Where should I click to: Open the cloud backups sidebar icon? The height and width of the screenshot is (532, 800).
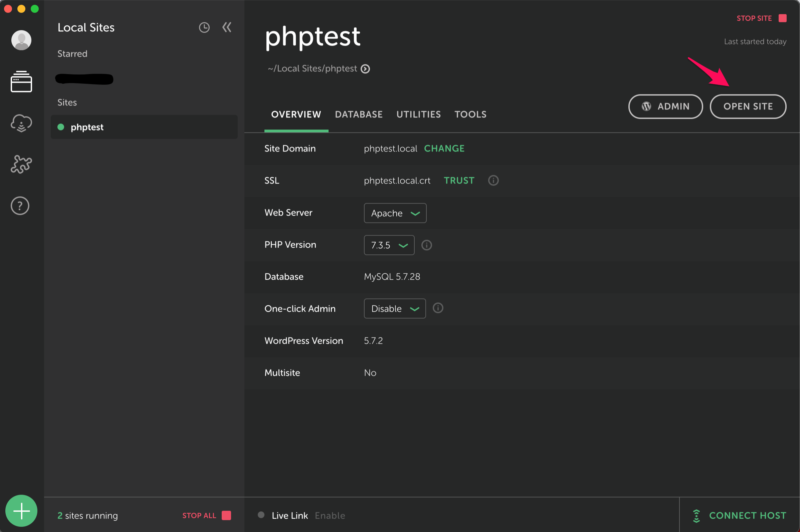(21, 123)
